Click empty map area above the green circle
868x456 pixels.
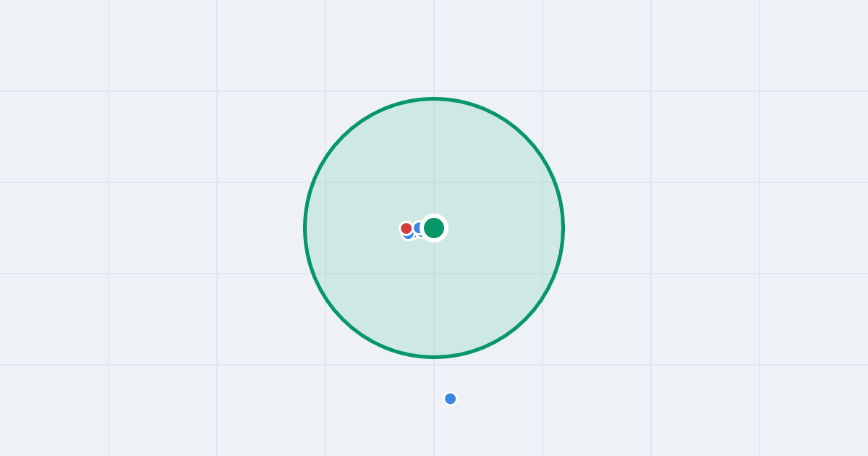[434, 47]
